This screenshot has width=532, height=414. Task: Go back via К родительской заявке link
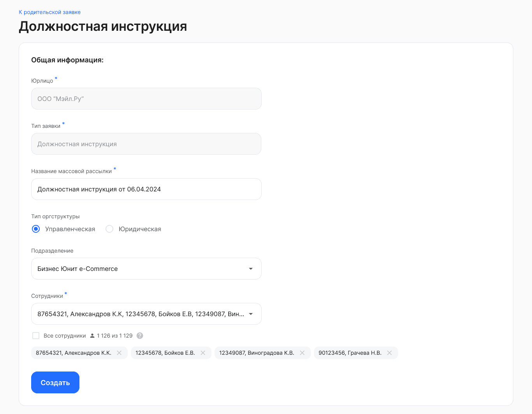(x=50, y=12)
